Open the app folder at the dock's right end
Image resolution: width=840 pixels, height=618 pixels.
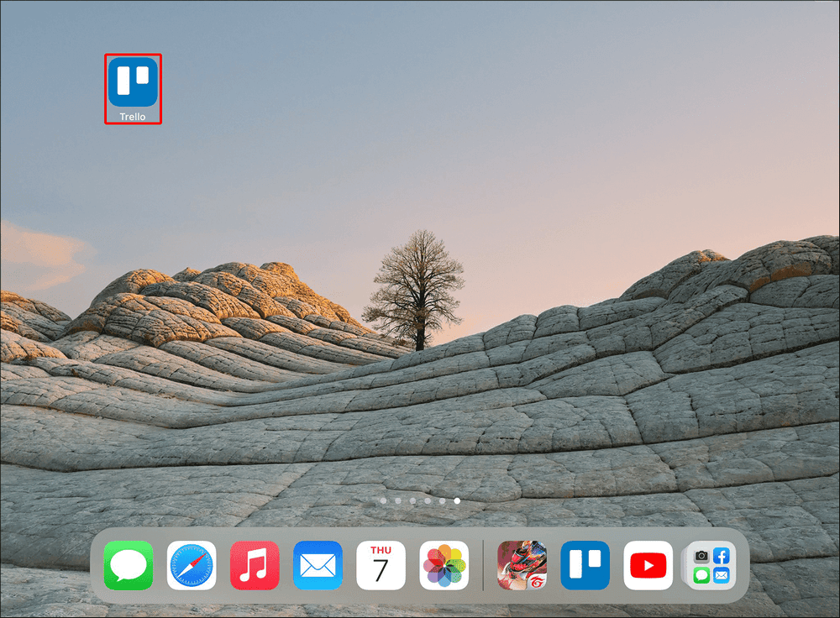pyautogui.click(x=711, y=564)
